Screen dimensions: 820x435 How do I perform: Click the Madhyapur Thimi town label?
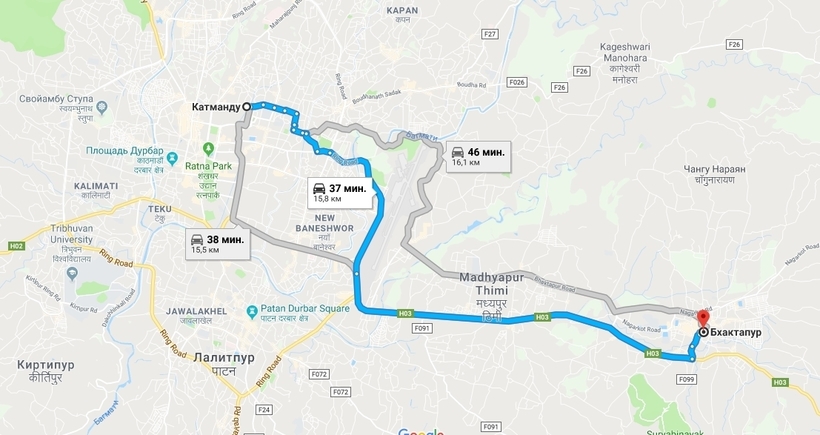click(484, 284)
